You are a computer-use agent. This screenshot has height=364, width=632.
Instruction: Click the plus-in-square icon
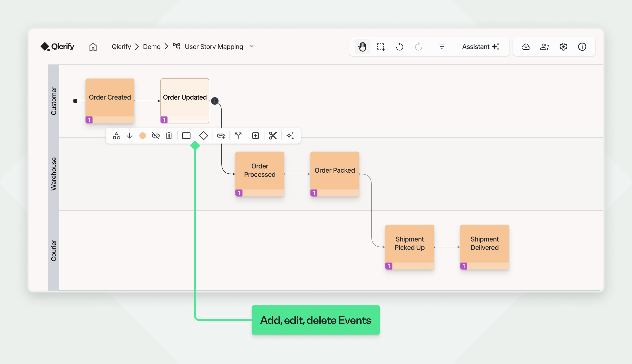click(x=256, y=136)
